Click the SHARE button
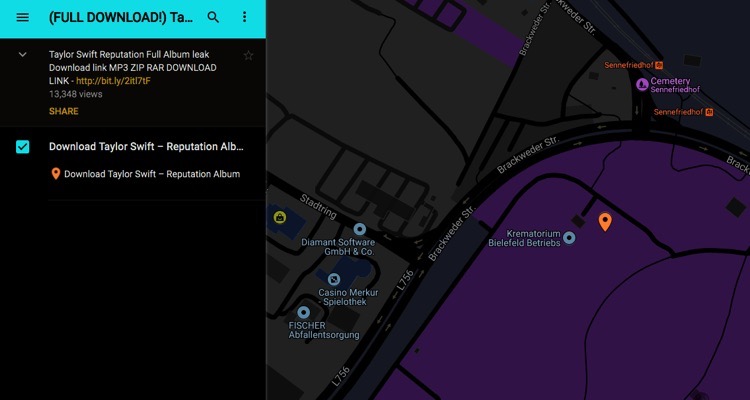Viewport: 750px width, 400px height. (x=64, y=111)
